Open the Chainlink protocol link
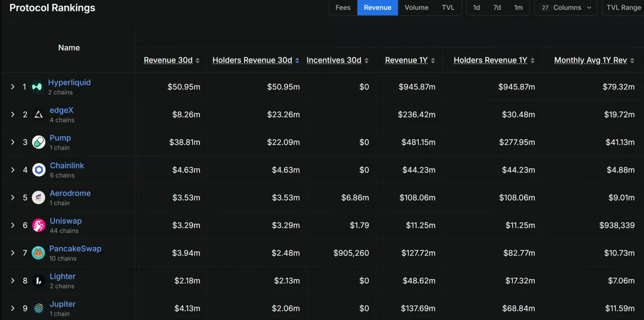644x320 pixels. click(x=67, y=165)
